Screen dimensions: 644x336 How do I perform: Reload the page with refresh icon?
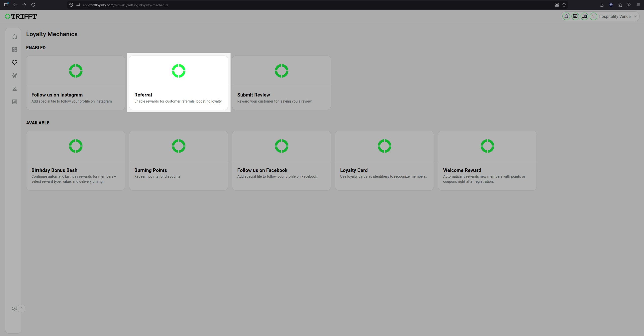click(33, 5)
